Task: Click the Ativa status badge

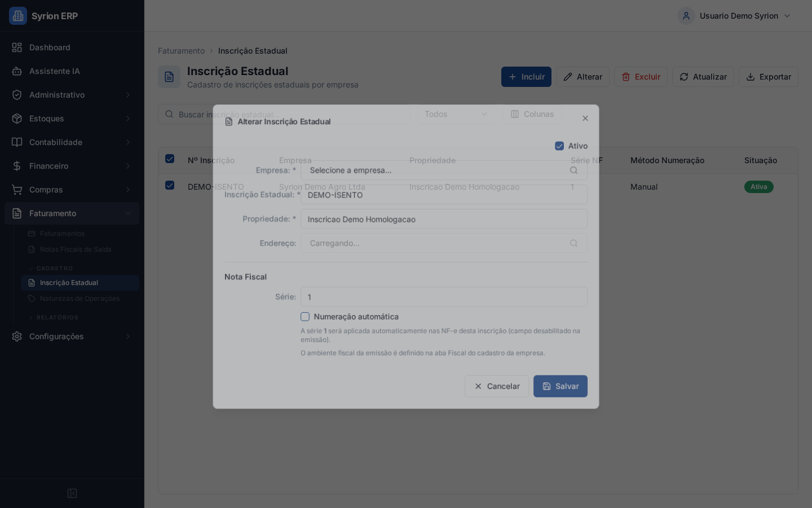Action: [x=759, y=187]
